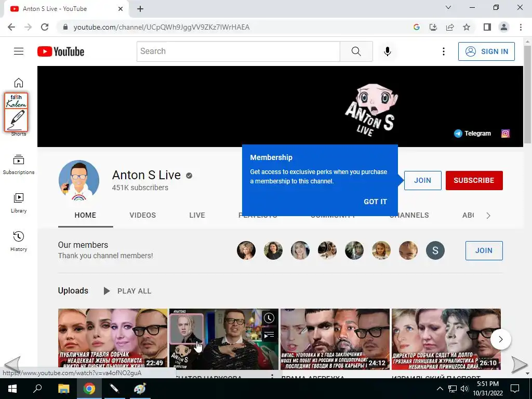
Task: Click SIGN IN button
Action: (486, 51)
